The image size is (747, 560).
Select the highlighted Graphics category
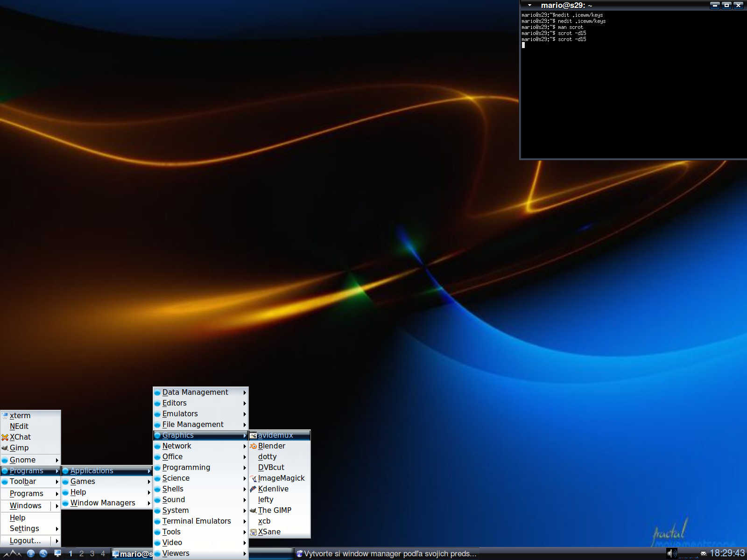(x=201, y=435)
